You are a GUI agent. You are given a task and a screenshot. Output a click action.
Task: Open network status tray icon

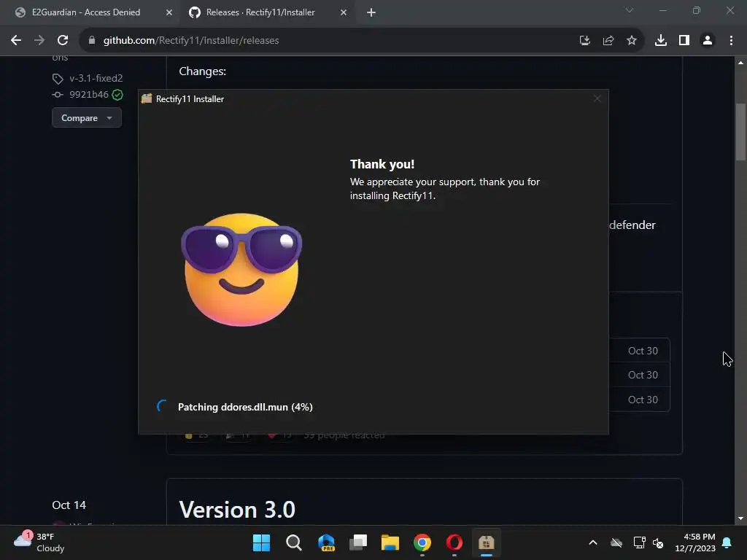639,542
